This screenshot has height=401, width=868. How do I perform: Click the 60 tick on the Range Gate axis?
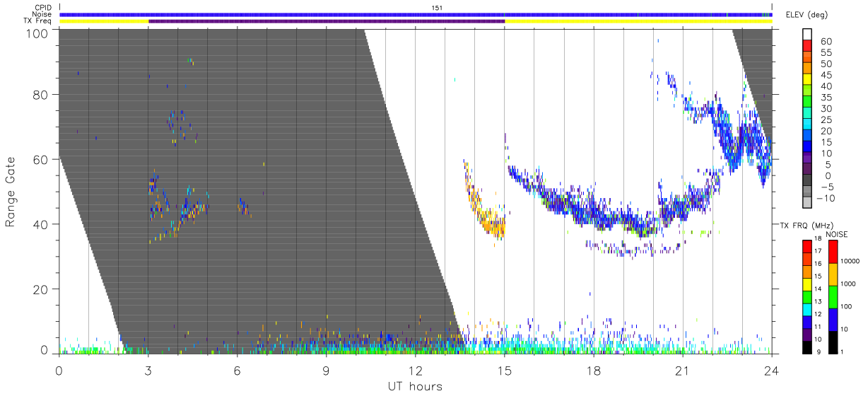(39, 159)
